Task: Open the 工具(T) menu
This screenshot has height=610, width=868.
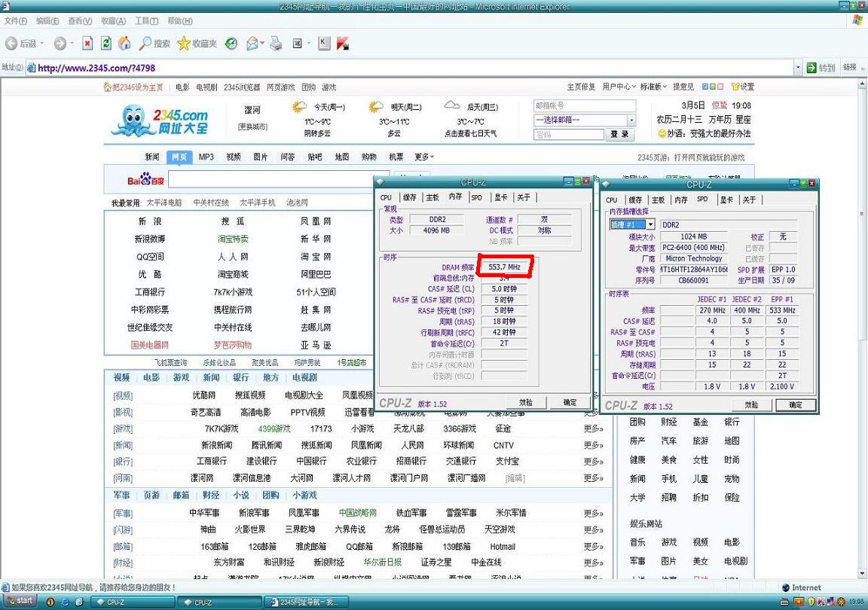Action: 146,20
